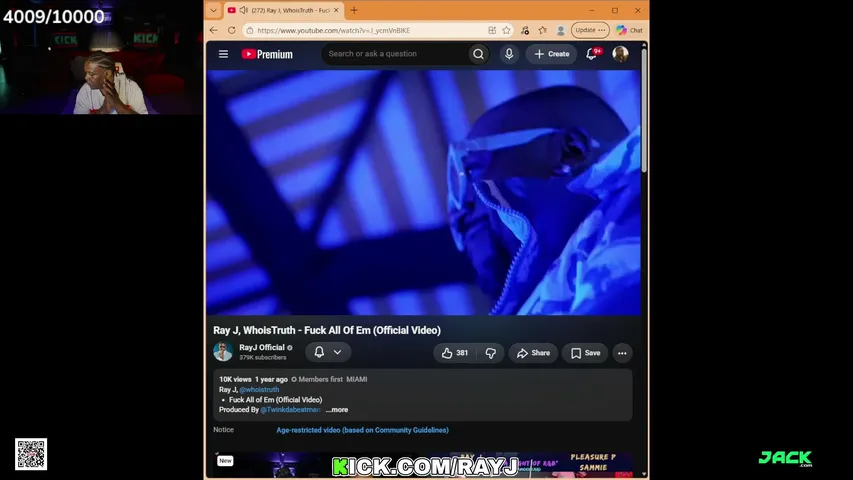Open Age-restricted video notice link

tap(362, 430)
